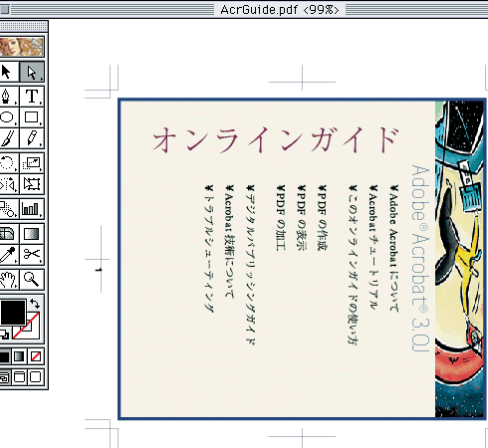Activate the Type tool
Screen dimensions: 488x448
(x=32, y=97)
